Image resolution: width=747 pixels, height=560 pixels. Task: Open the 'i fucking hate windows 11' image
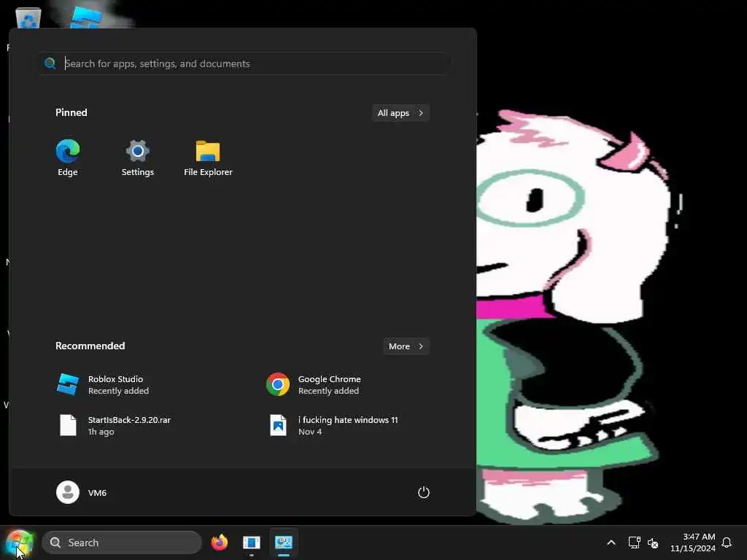coord(332,425)
